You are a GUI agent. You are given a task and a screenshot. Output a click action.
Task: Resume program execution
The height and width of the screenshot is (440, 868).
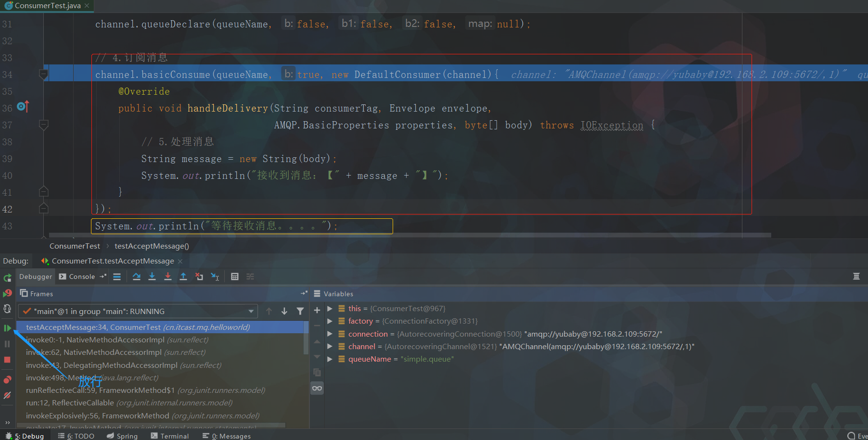click(7, 328)
